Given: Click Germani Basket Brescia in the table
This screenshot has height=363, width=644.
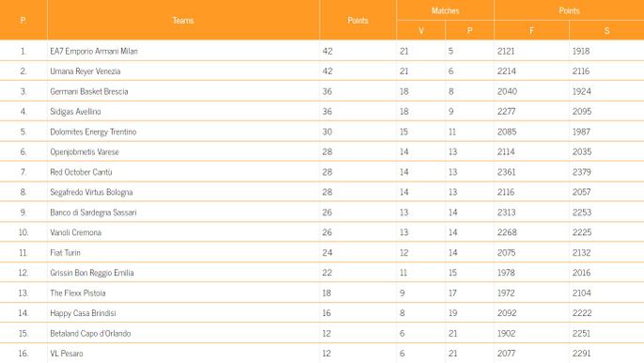Looking at the screenshot, I should (x=89, y=91).
